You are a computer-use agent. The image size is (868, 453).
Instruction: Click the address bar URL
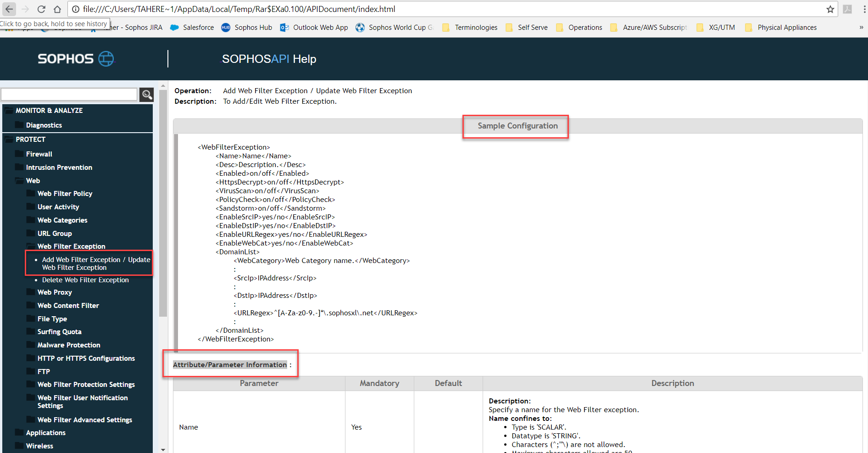tap(239, 9)
